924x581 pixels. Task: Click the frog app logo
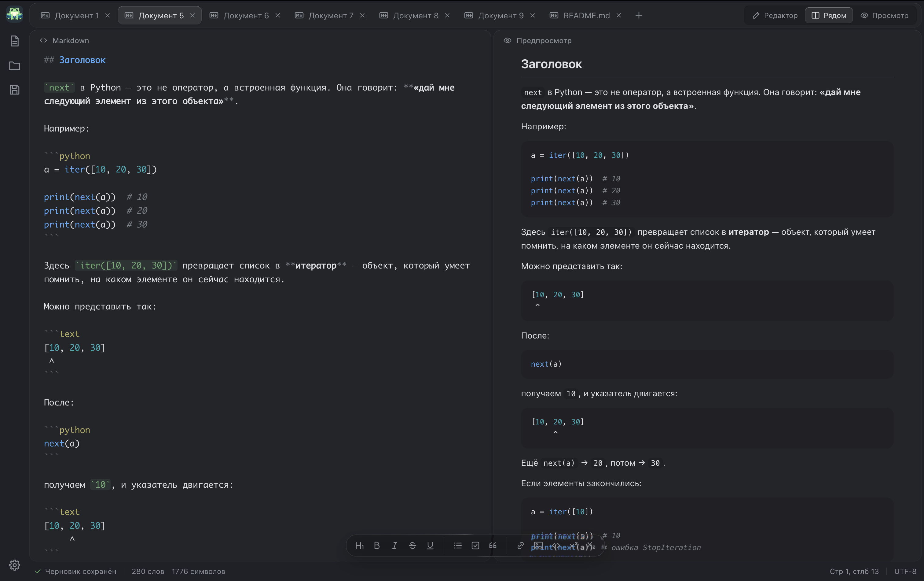tap(15, 15)
